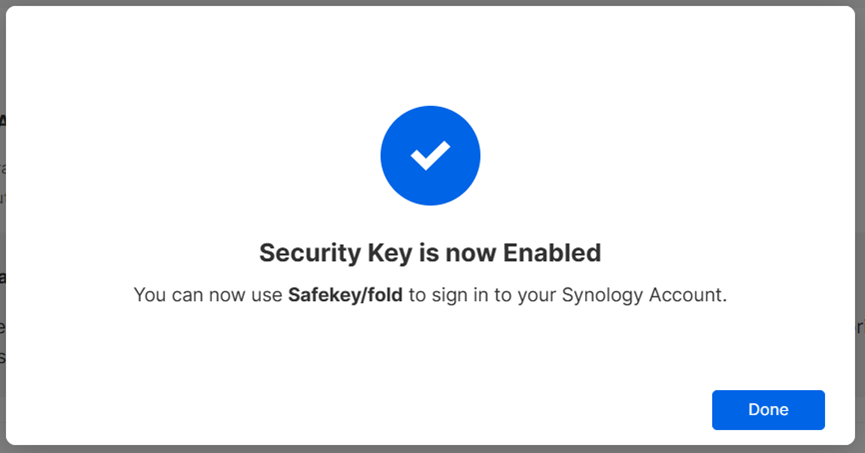Click the blue checkmark success icon
This screenshot has height=453, width=865.
[x=430, y=156]
